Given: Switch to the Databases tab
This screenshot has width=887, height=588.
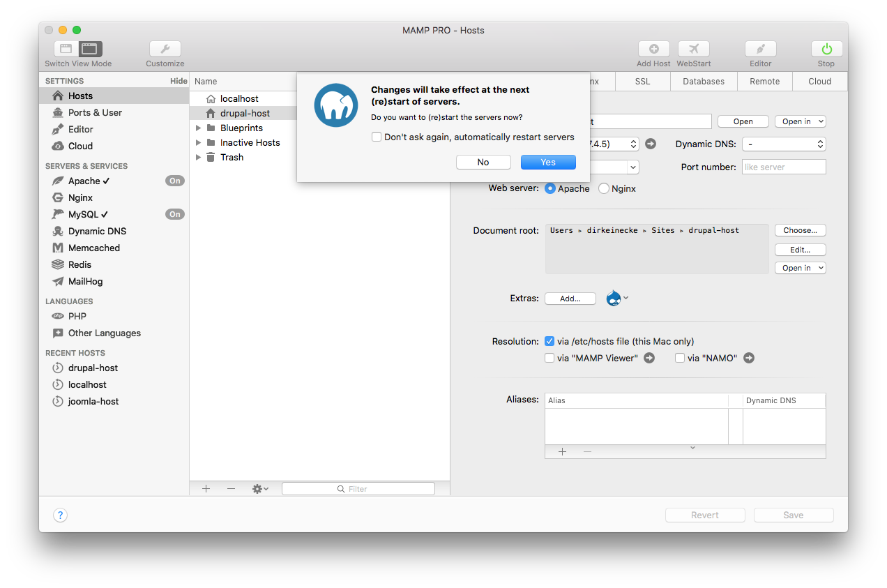Looking at the screenshot, I should click(703, 81).
